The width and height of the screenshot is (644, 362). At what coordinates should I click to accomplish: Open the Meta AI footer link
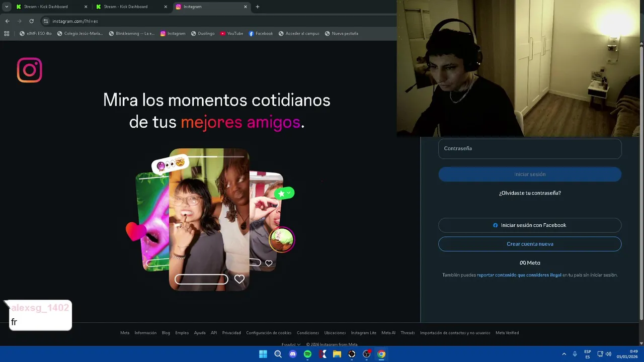click(x=388, y=333)
